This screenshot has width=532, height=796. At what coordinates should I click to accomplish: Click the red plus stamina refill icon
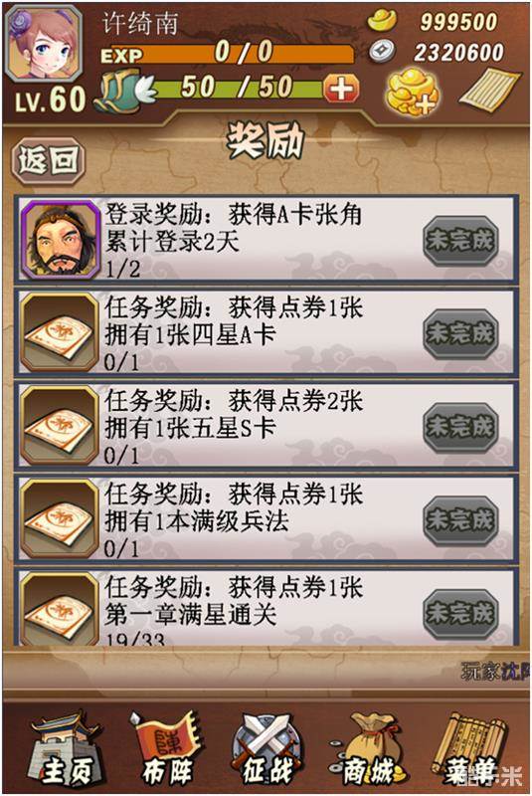point(342,89)
